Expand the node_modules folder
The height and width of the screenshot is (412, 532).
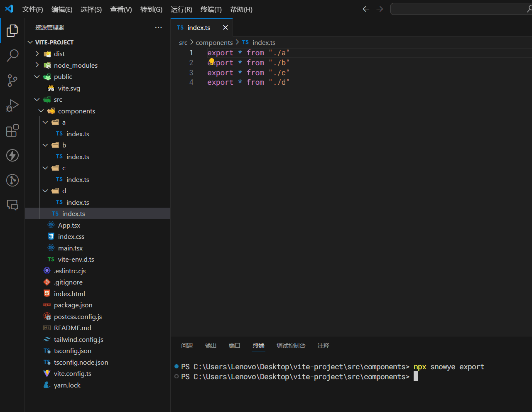[76, 65]
